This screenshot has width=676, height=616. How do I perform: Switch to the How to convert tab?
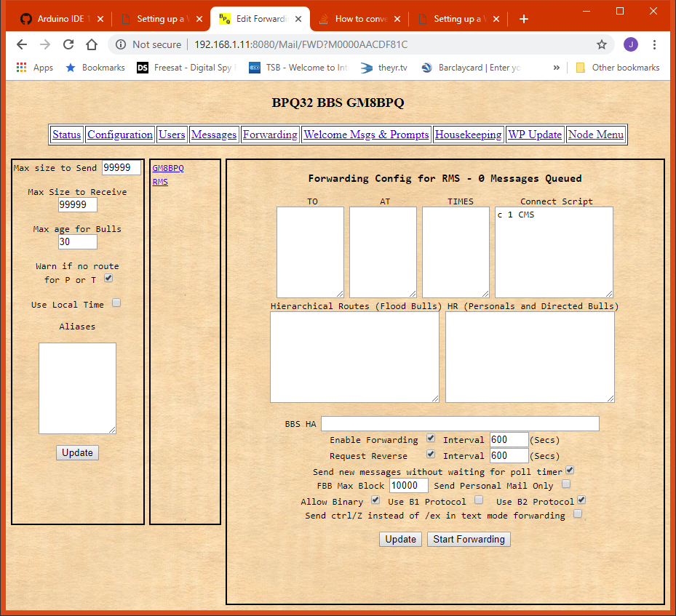(359, 19)
